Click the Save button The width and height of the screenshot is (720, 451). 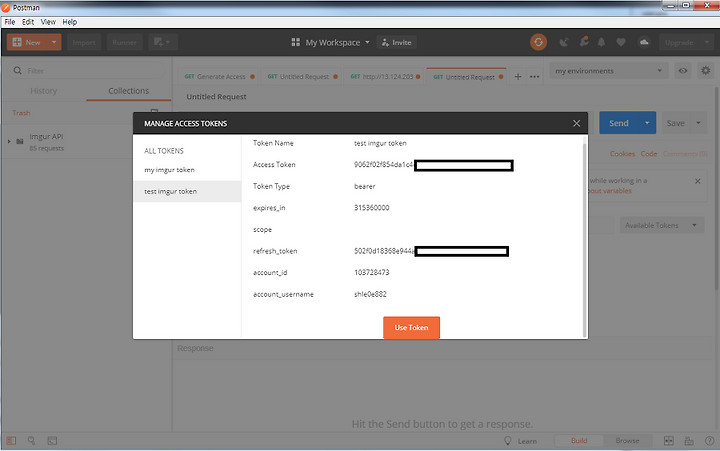(675, 123)
